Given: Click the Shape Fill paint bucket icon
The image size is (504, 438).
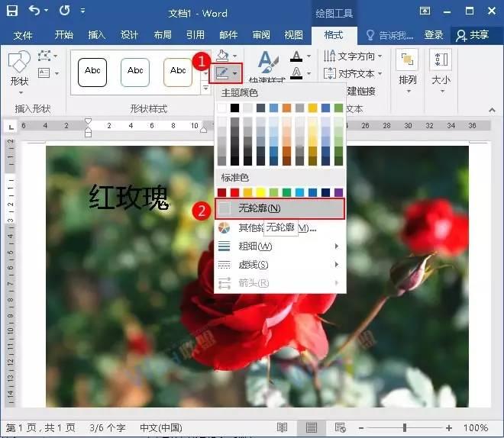Looking at the screenshot, I should click(x=222, y=56).
